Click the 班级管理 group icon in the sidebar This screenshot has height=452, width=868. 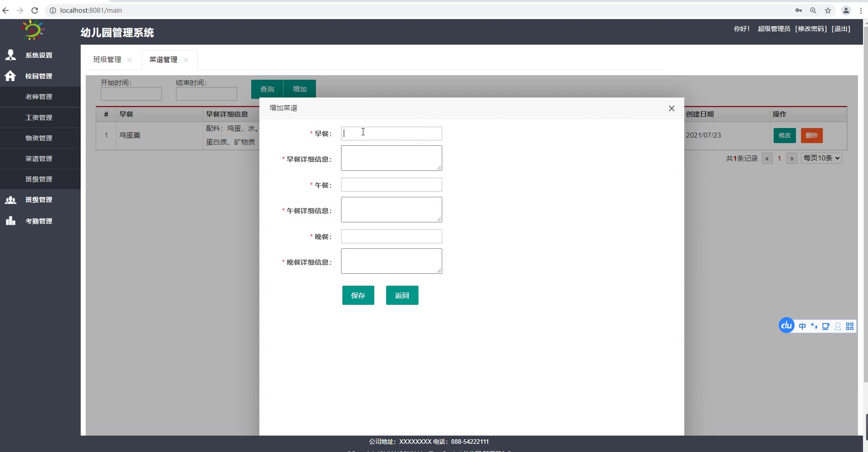pos(10,200)
